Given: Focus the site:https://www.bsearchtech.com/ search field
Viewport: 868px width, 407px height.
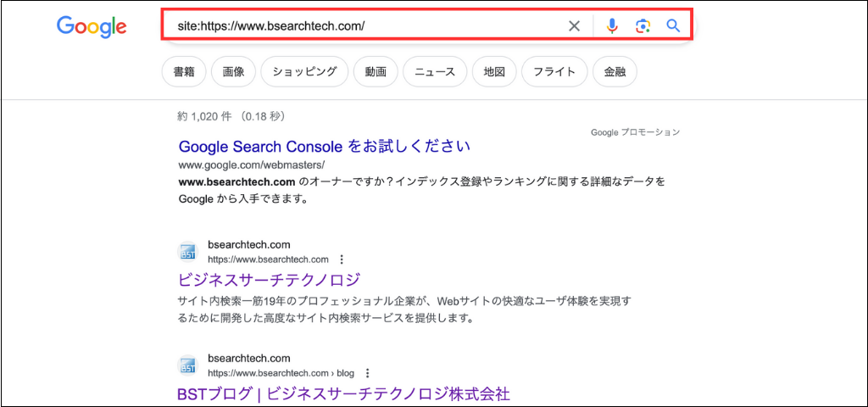Looking at the screenshot, I should [426, 25].
